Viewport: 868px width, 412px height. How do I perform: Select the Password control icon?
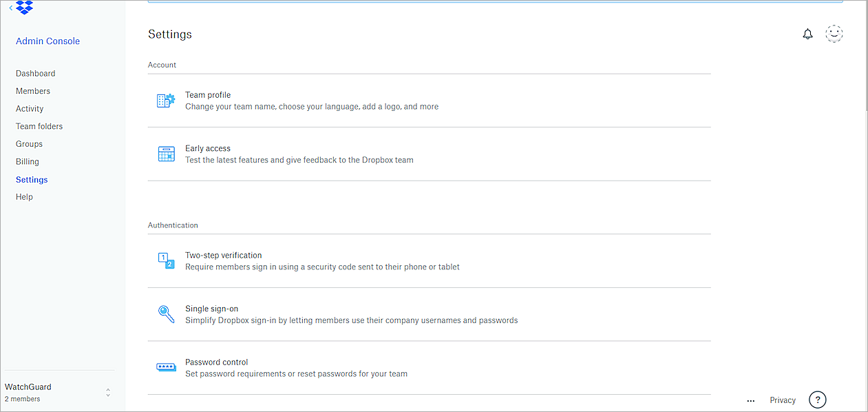pyautogui.click(x=165, y=367)
